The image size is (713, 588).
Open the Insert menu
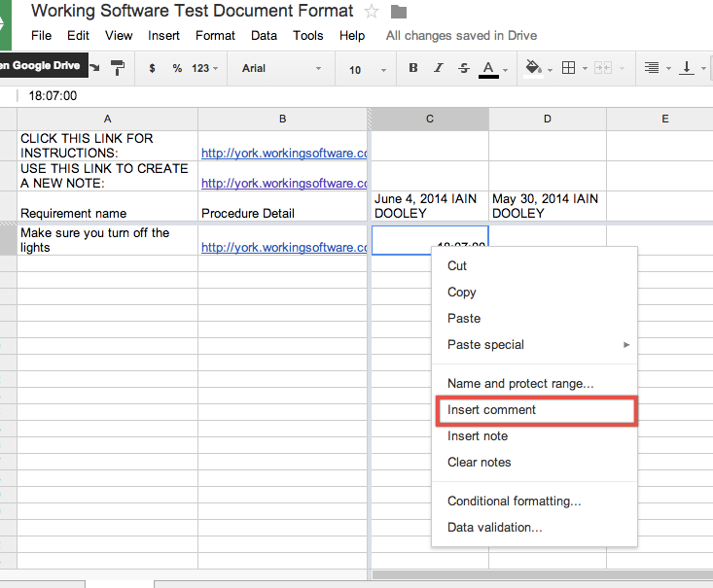[163, 35]
